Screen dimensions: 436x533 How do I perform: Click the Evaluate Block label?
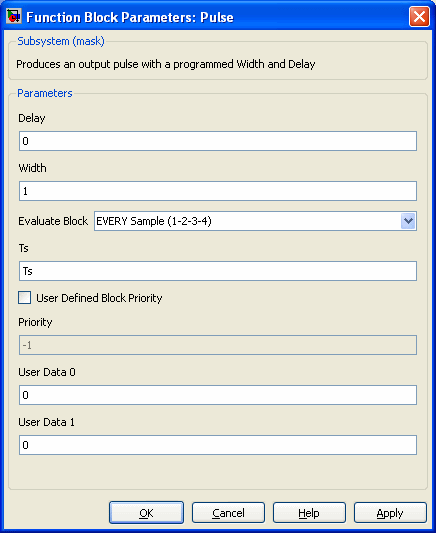[53, 221]
